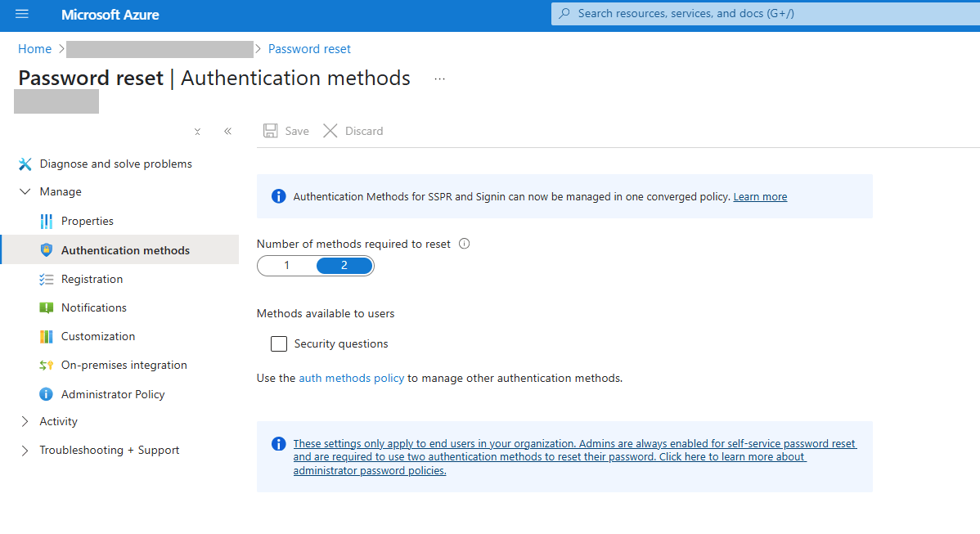Screen dimensions: 980x534
Task: Enable the Security questions checkbox
Action: (x=278, y=343)
